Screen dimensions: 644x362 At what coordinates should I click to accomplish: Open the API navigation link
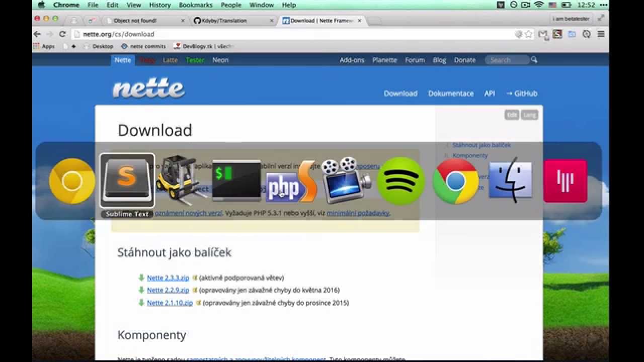pos(490,94)
